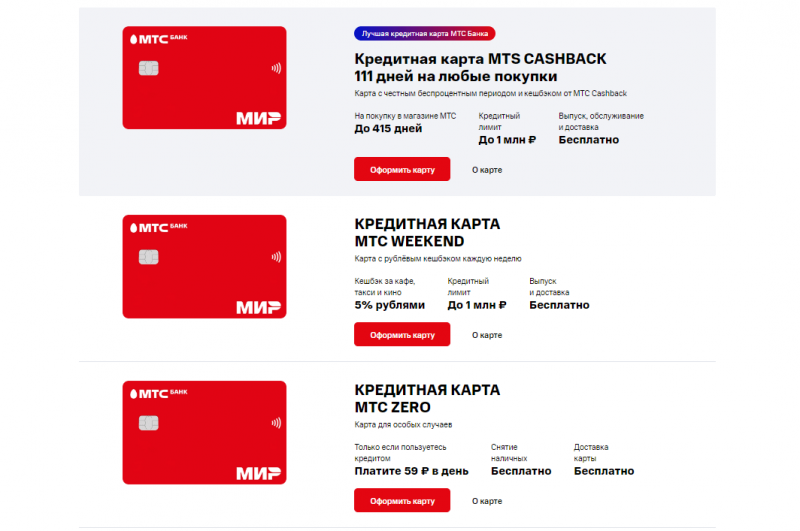Click the 'КРЕДИТНАЯ КАРТА МТС WEEKEND' heading
The width and height of the screenshot is (800, 531).
point(427,232)
